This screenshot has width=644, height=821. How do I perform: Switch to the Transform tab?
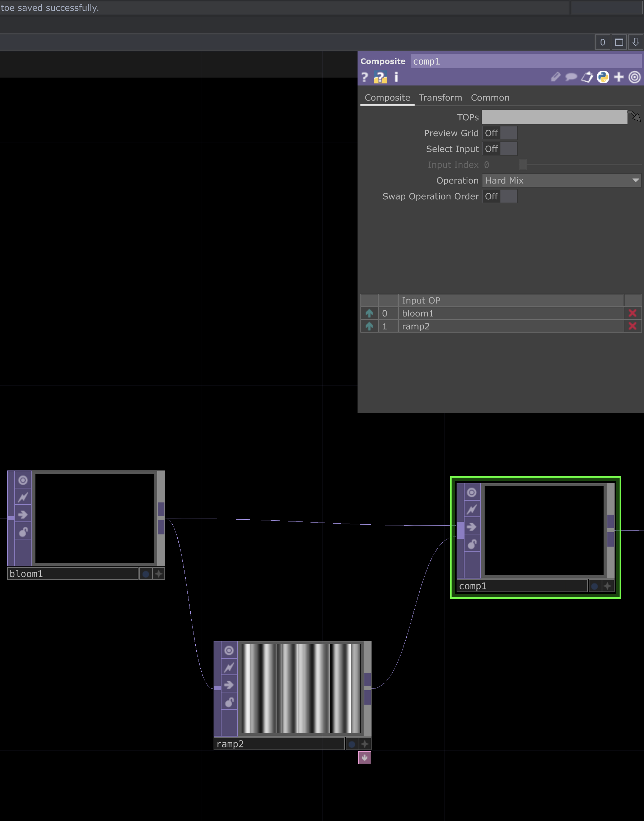(440, 98)
